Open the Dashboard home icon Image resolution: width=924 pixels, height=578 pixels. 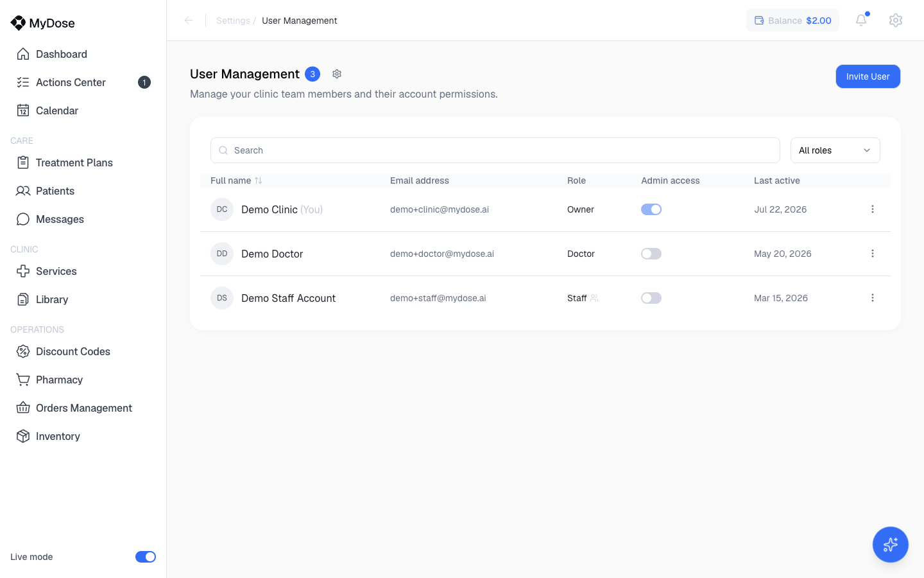pos(23,54)
